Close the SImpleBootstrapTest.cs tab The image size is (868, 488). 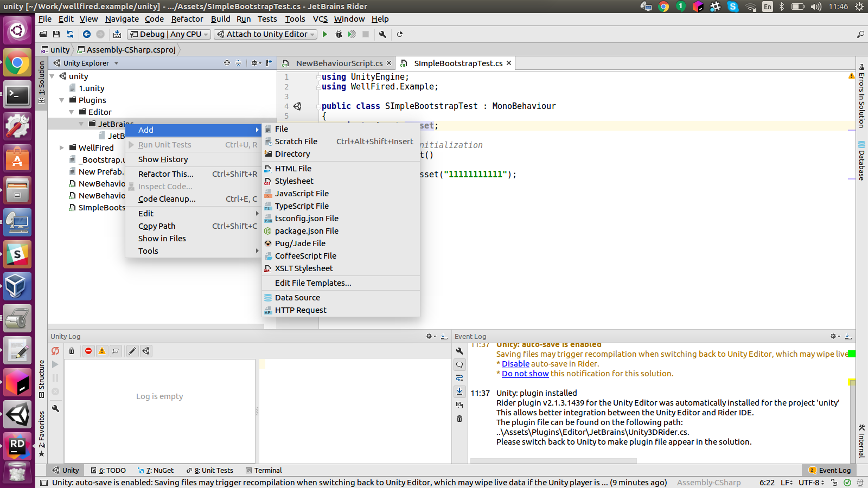click(x=509, y=63)
